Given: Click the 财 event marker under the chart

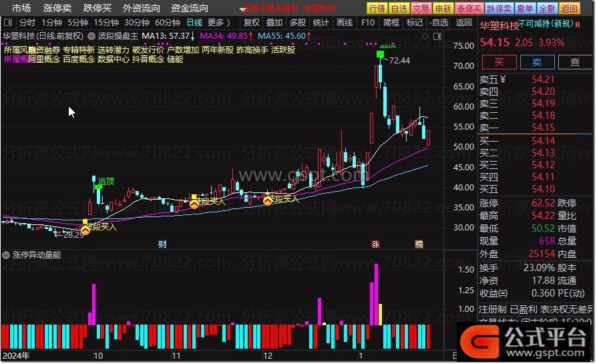Looking at the screenshot, I should 162,244.
